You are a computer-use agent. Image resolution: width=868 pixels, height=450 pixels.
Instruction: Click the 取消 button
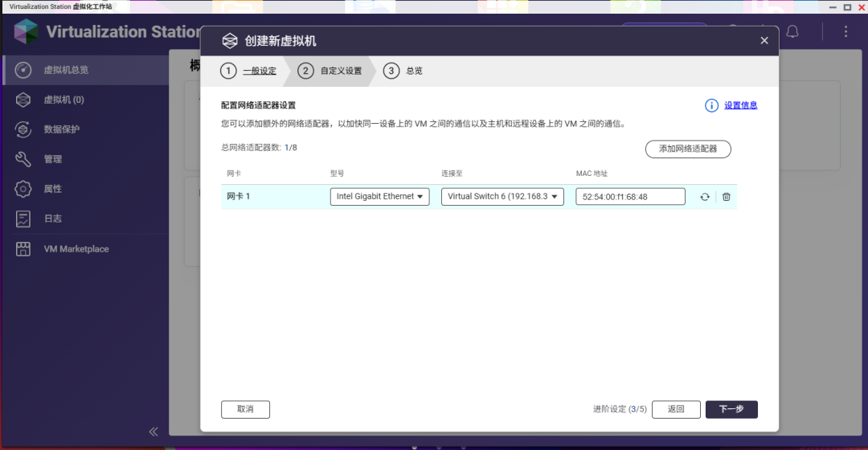[245, 409]
